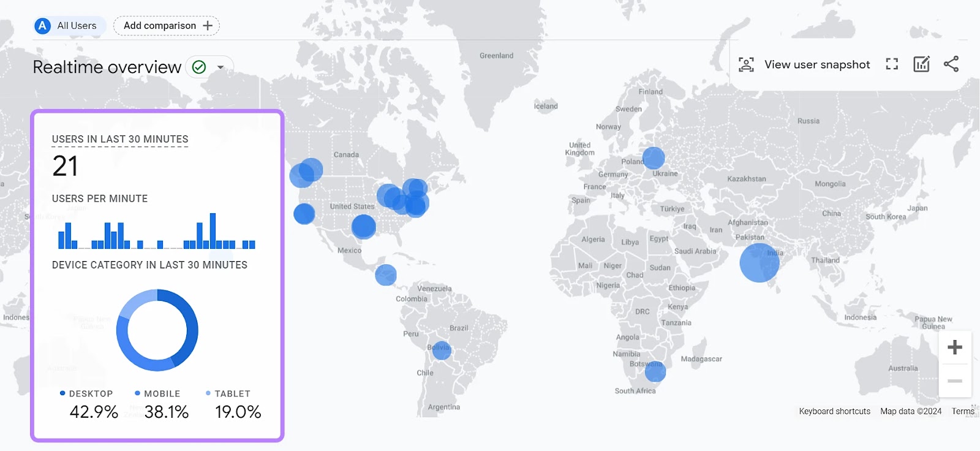Click the green check status icon
The width and height of the screenshot is (980, 451).
point(199,67)
